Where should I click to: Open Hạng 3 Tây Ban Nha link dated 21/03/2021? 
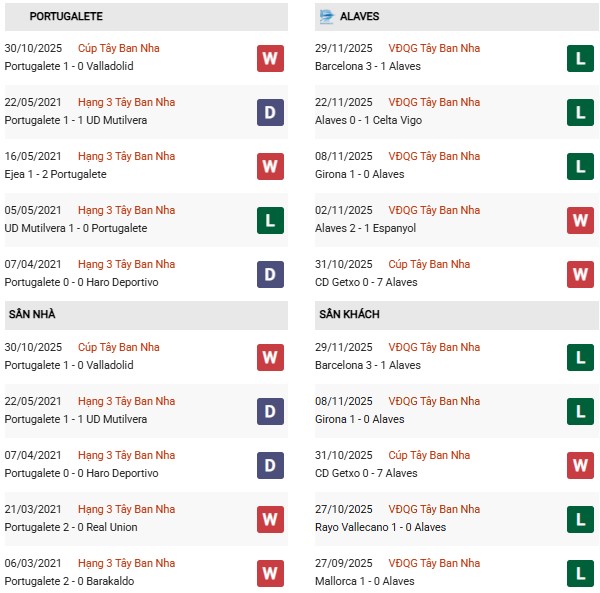click(127, 509)
